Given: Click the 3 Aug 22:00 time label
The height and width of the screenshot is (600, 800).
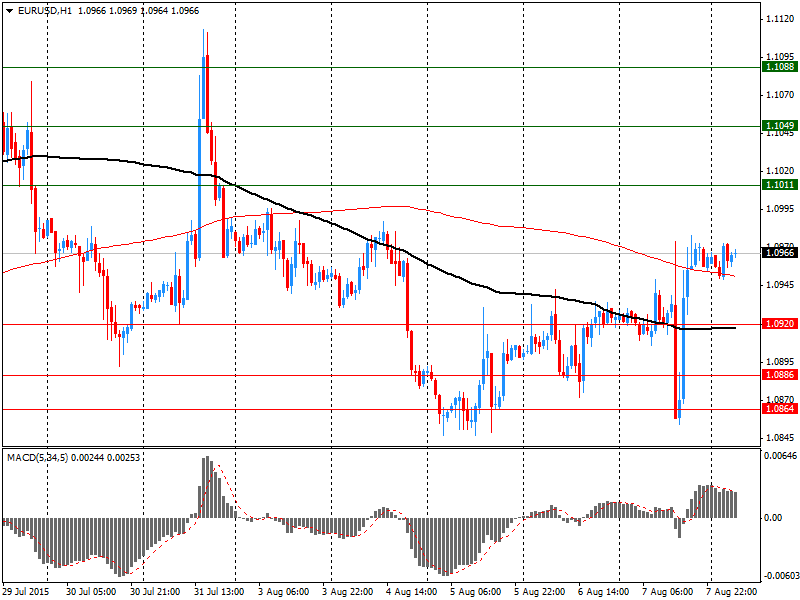Looking at the screenshot, I should click(347, 592).
